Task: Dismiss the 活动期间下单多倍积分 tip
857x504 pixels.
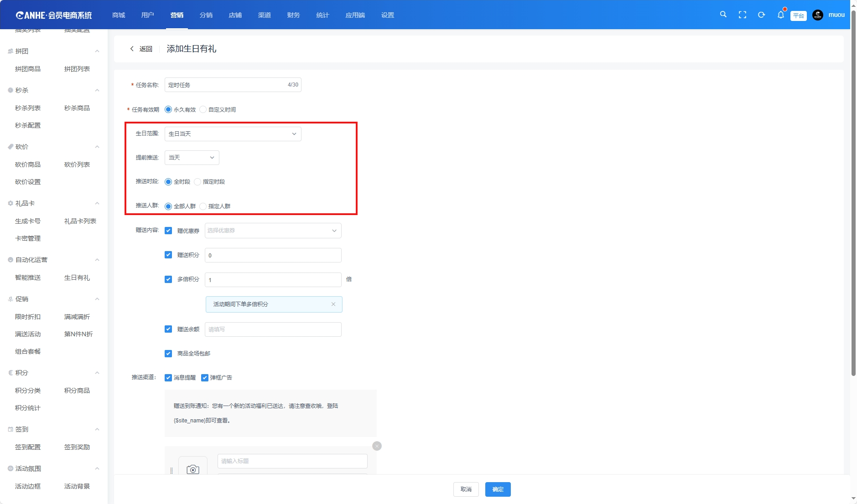Action: coord(333,304)
